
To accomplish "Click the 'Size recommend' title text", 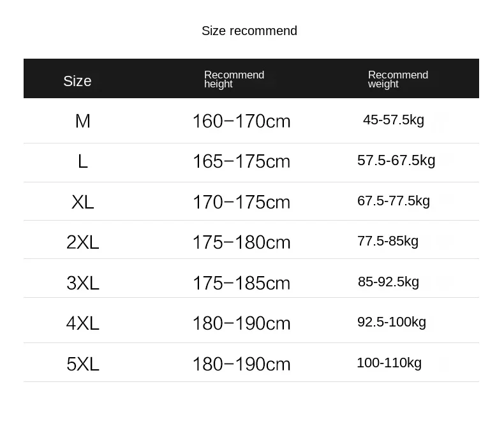I will [249, 31].
